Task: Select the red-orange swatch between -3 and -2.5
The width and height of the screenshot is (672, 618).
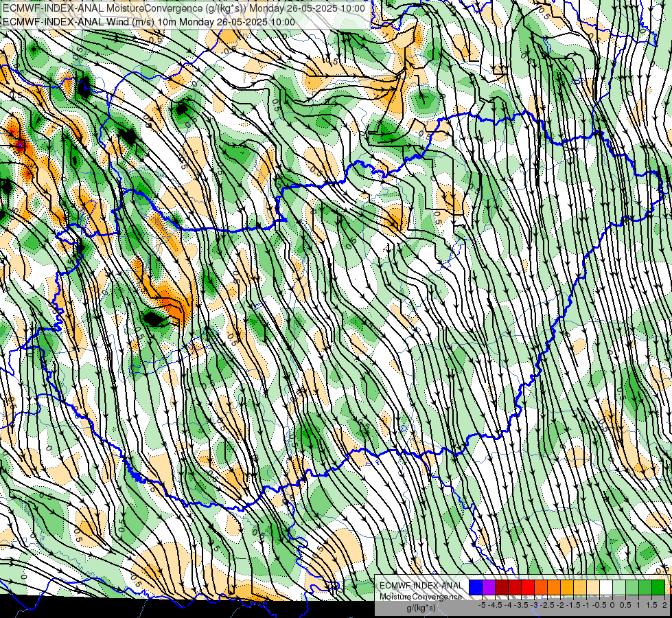Action: (541, 587)
